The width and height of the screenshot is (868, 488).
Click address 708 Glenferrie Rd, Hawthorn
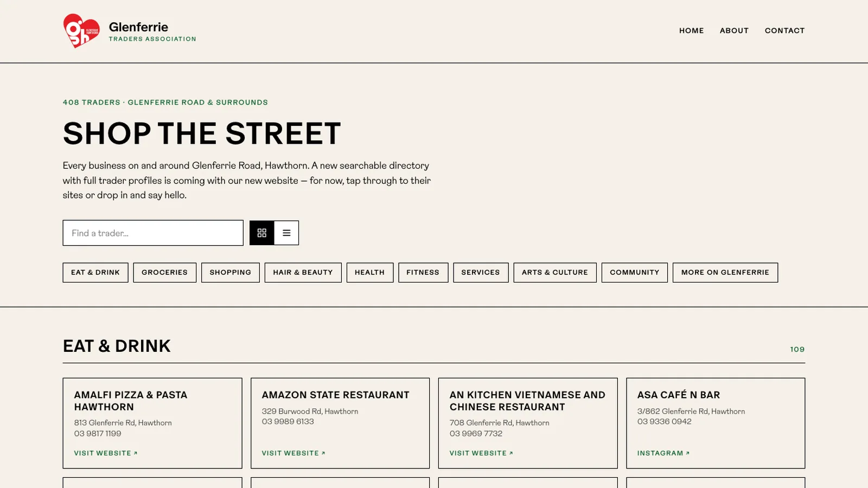pyautogui.click(x=499, y=423)
